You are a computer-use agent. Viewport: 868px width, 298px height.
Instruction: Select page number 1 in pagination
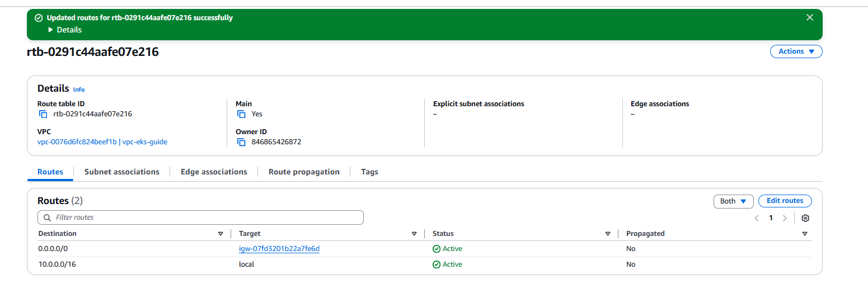tap(771, 218)
